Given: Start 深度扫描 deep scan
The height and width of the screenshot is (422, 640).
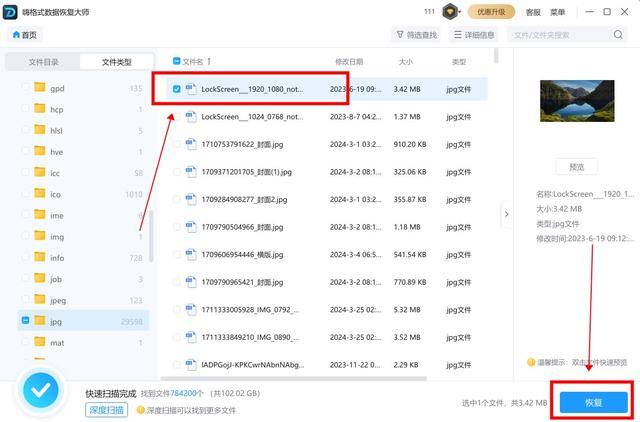Looking at the screenshot, I should coord(106,410).
